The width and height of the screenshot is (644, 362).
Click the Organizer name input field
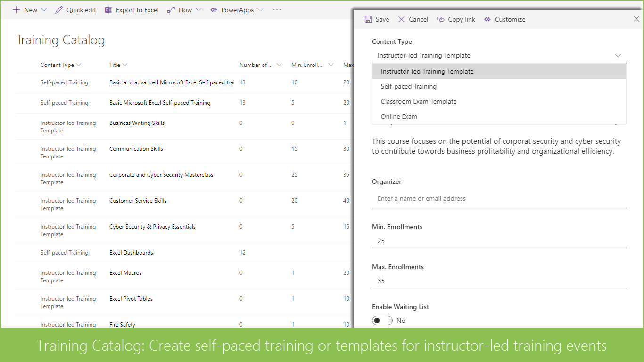(x=499, y=199)
